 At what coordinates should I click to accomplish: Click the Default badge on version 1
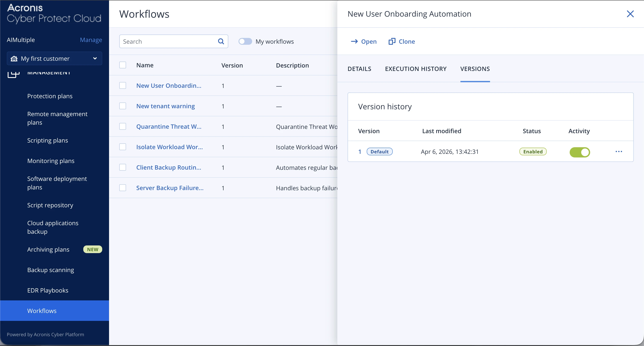[x=379, y=152]
